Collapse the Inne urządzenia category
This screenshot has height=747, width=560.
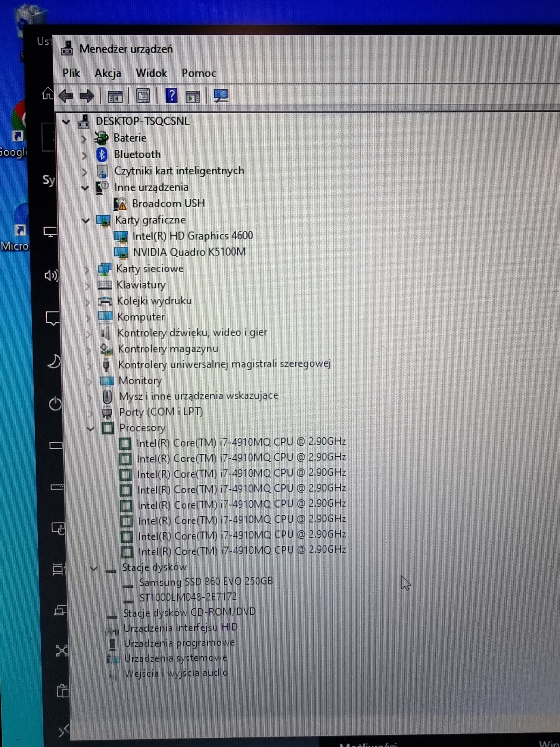pos(85,188)
